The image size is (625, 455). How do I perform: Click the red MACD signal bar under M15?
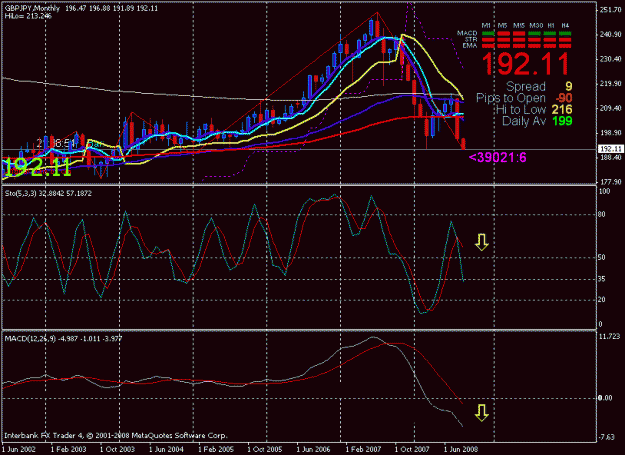coord(519,34)
